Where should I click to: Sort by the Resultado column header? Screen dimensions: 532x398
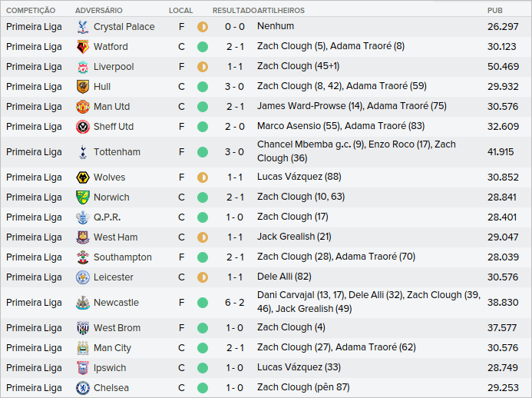point(234,10)
